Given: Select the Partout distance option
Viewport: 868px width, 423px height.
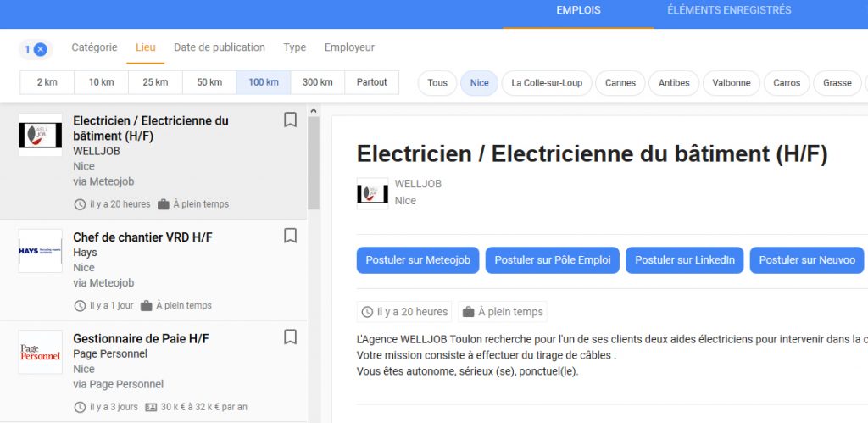Looking at the screenshot, I should (x=371, y=82).
